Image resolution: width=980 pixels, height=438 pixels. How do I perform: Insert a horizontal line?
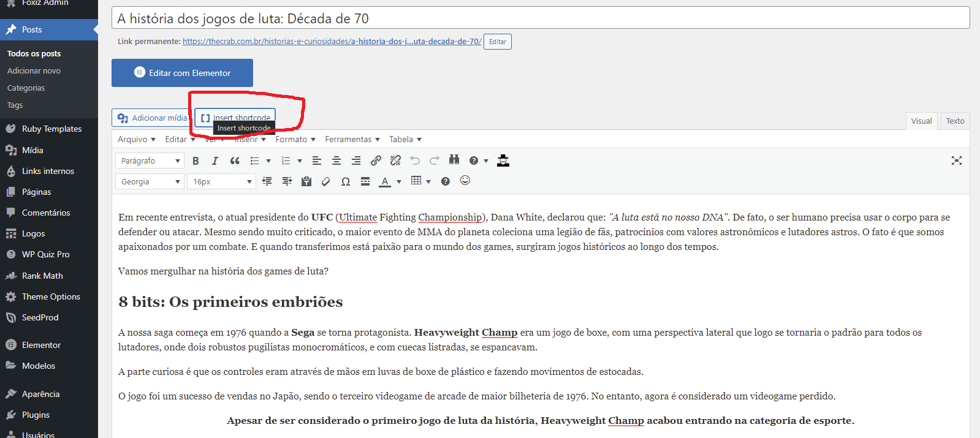click(x=365, y=181)
